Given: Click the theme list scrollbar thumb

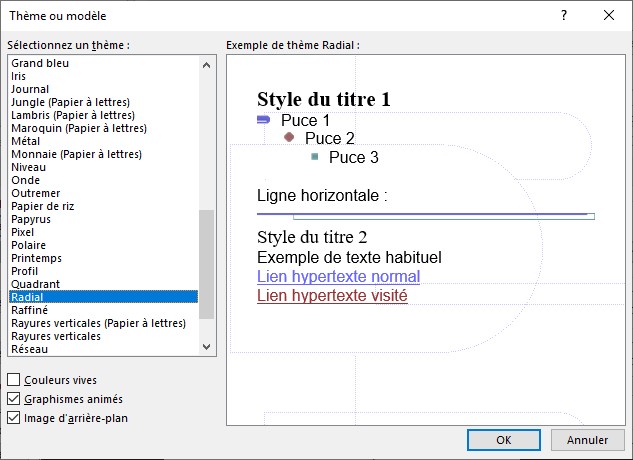Looking at the screenshot, I should point(207,264).
